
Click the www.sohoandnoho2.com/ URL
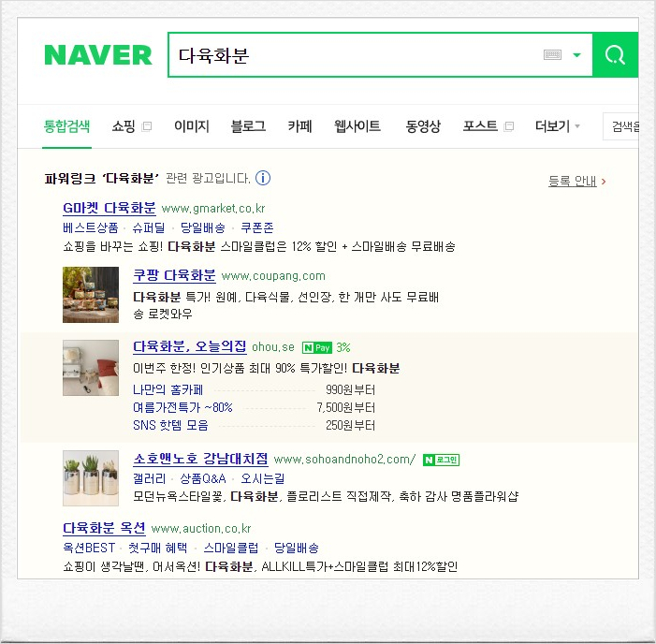click(344, 460)
